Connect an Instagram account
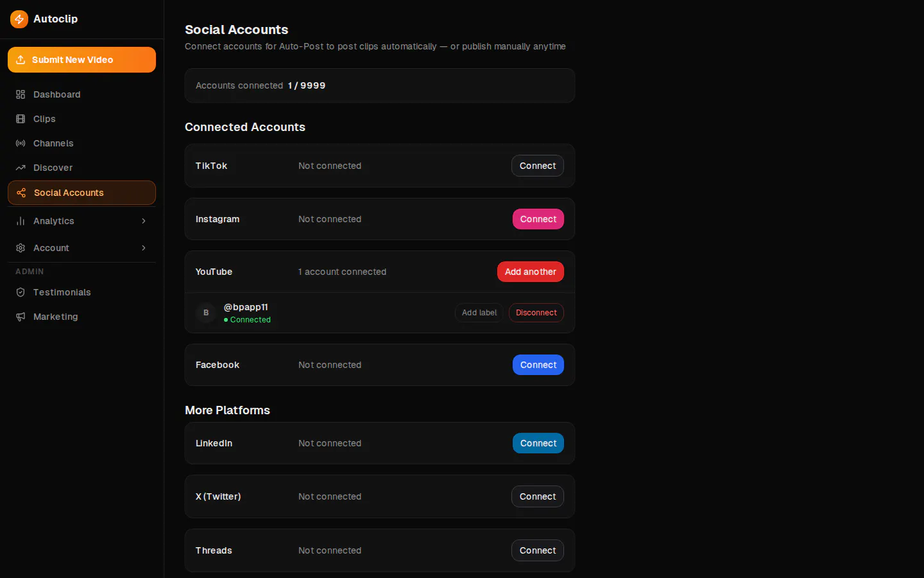The width and height of the screenshot is (924, 578). coord(538,219)
